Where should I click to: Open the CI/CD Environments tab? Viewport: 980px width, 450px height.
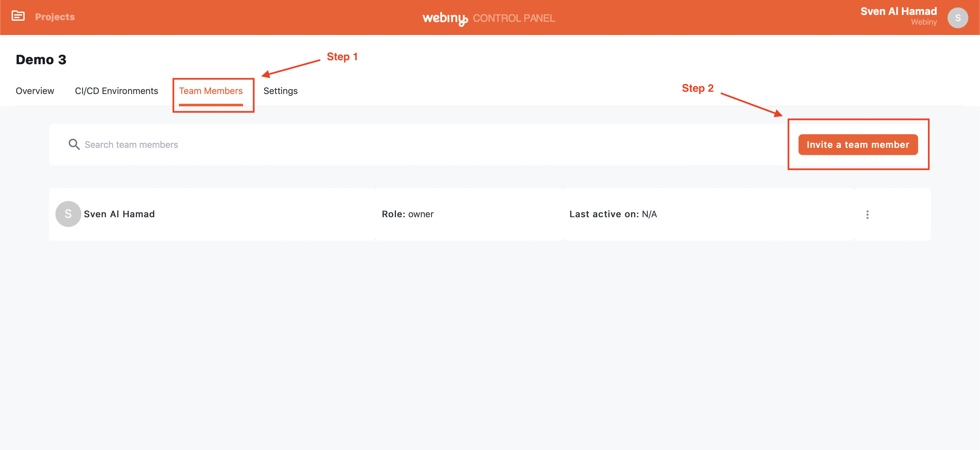point(116,91)
